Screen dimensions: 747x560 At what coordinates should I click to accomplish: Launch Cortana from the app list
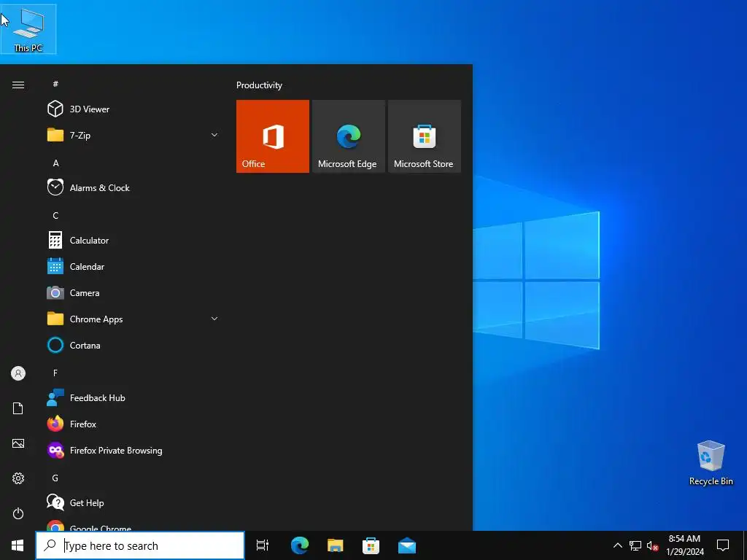pos(133,345)
